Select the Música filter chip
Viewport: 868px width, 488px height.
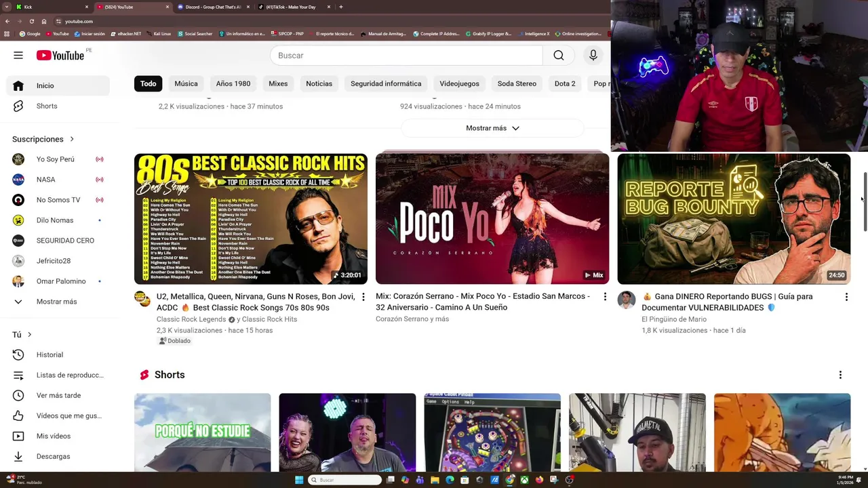coord(186,83)
